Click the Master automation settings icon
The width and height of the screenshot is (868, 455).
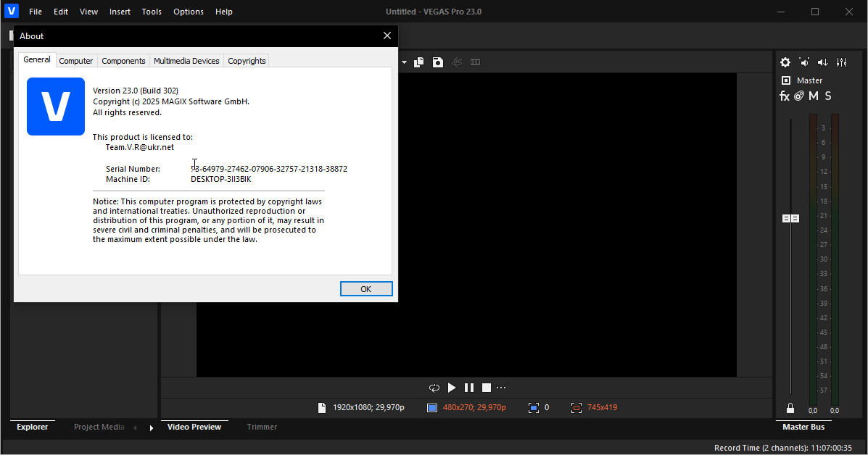[798, 96]
